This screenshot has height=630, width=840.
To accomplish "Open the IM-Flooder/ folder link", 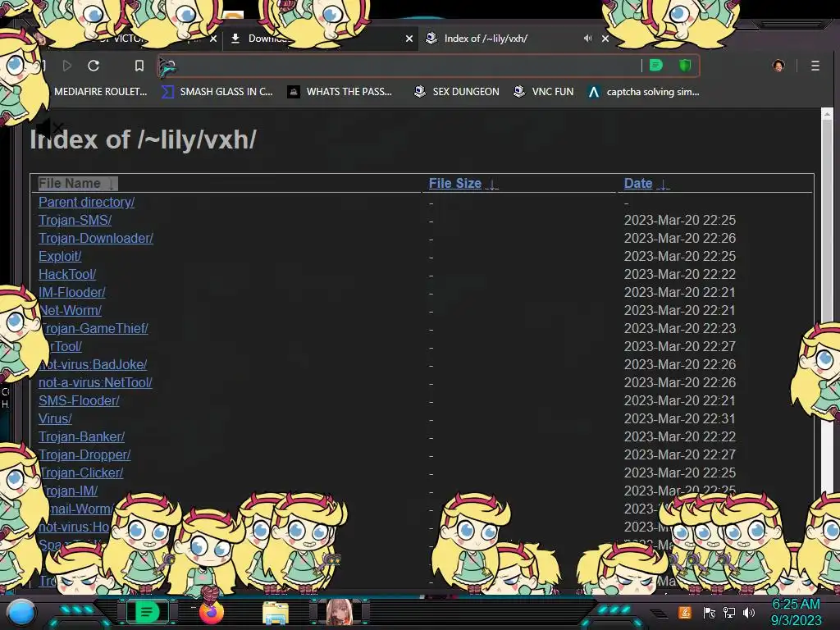I will [x=72, y=293].
